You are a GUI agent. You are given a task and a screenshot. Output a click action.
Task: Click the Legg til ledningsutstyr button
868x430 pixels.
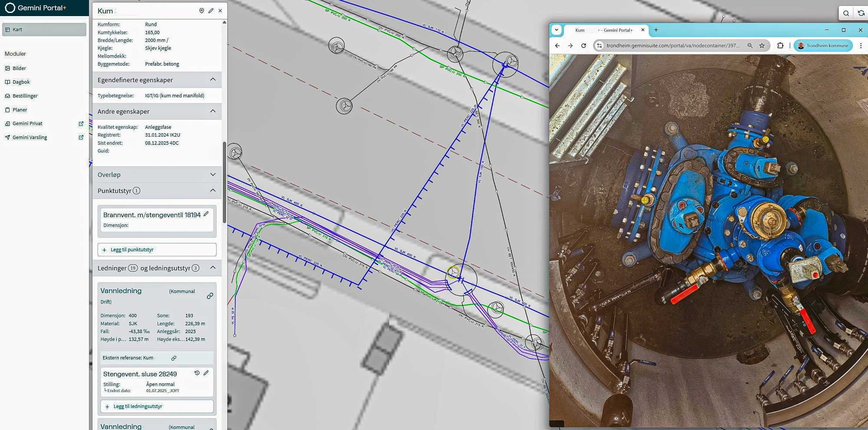point(157,407)
